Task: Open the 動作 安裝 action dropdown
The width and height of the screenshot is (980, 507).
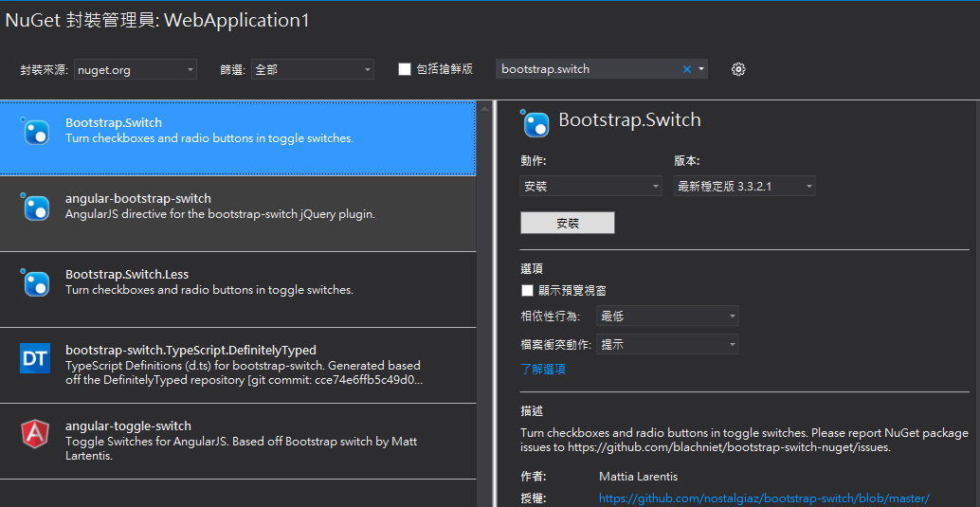Action: point(591,187)
